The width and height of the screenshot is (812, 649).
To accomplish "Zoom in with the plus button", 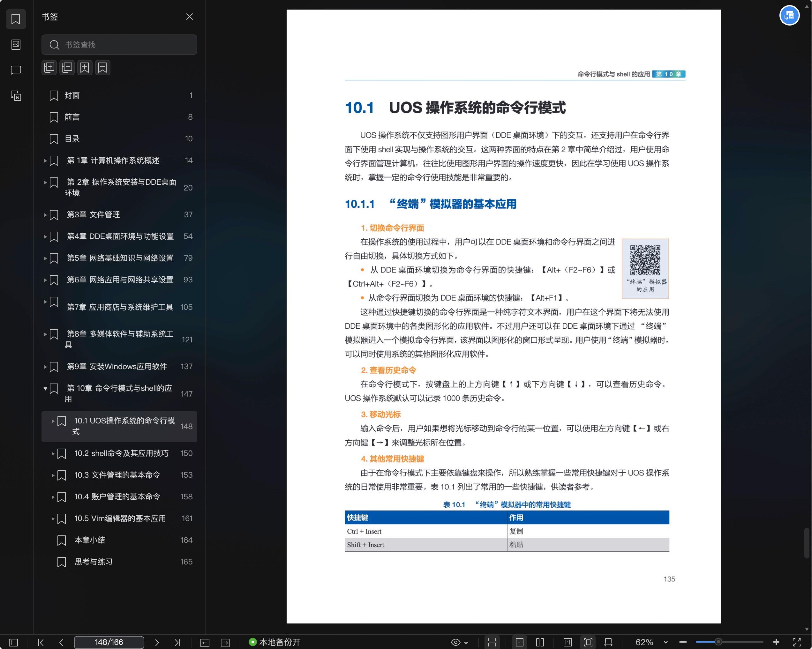I will [x=776, y=642].
